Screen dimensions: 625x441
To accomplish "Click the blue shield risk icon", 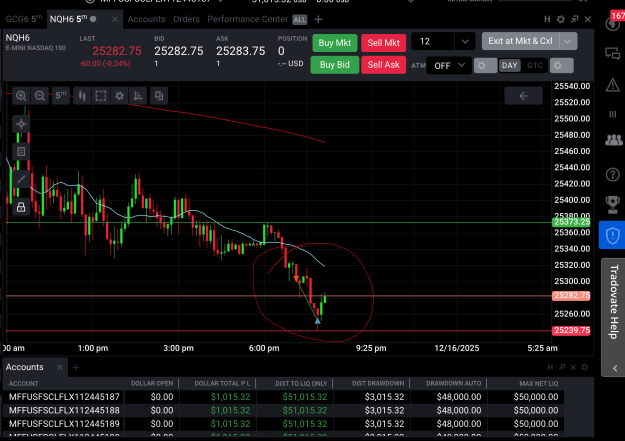I will click(612, 235).
